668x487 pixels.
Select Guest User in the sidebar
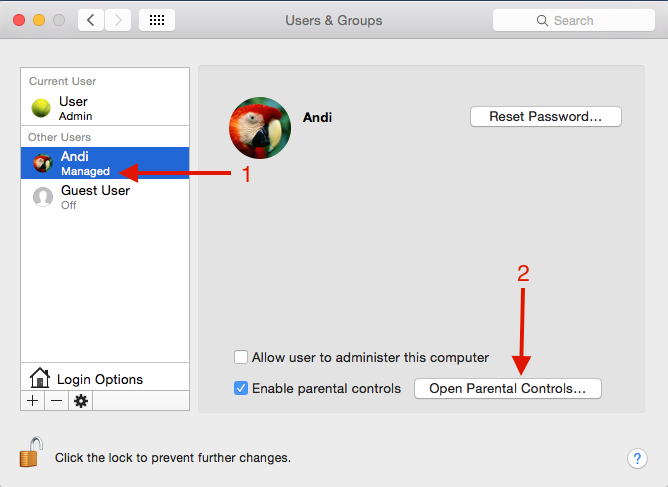click(95, 196)
